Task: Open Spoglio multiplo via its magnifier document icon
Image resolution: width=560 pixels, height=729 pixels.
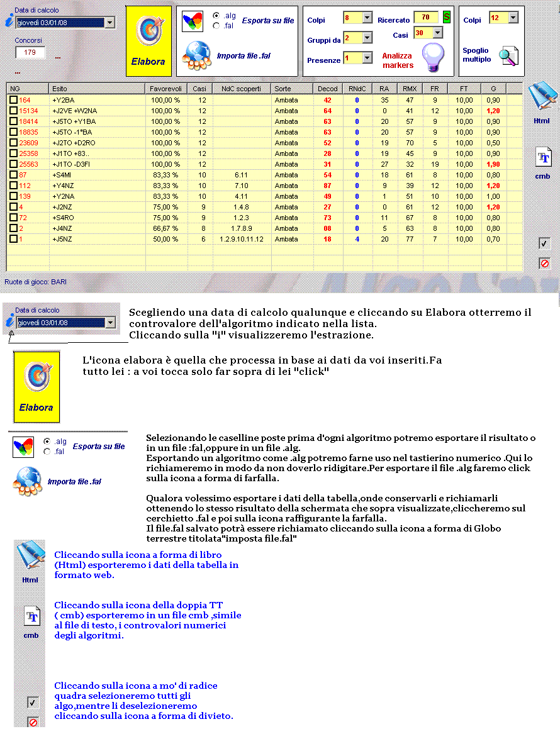Action: pos(508,56)
